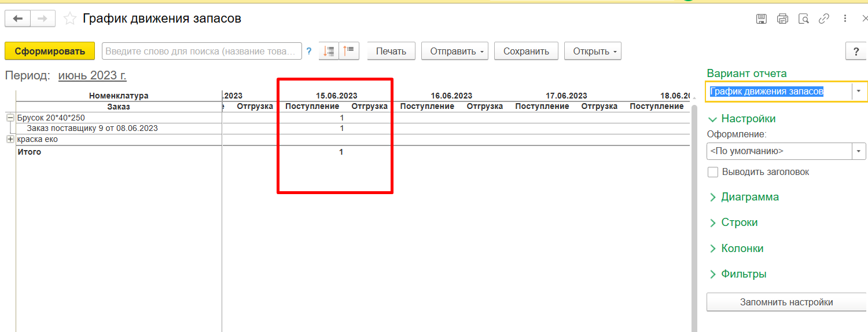Viewport: 868px width, 332px height.
Task: Click the back navigation arrow
Action: pyautogui.click(x=17, y=19)
